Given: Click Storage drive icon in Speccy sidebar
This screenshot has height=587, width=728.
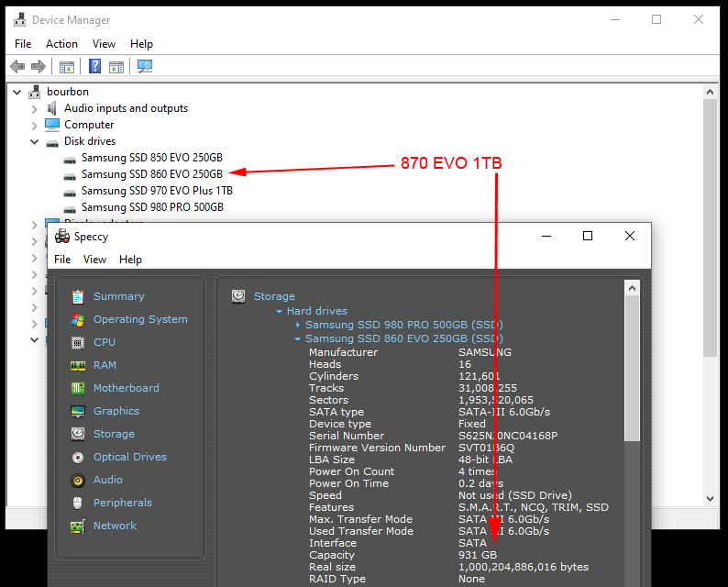Looking at the screenshot, I should [x=78, y=434].
